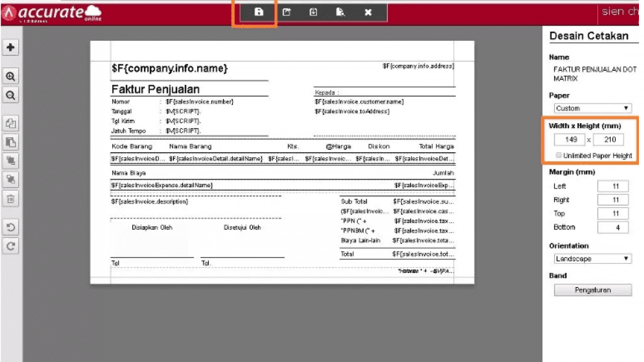This screenshot has height=362, width=644.
Task: Select the Total Harga column header
Action: point(436,146)
